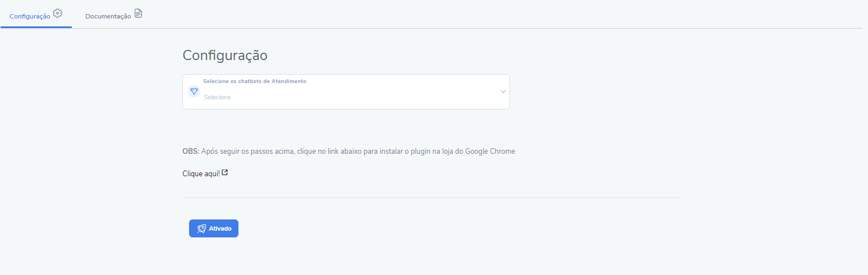The width and height of the screenshot is (868, 275).
Task: Select the Configuração tab label
Action: pos(30,16)
